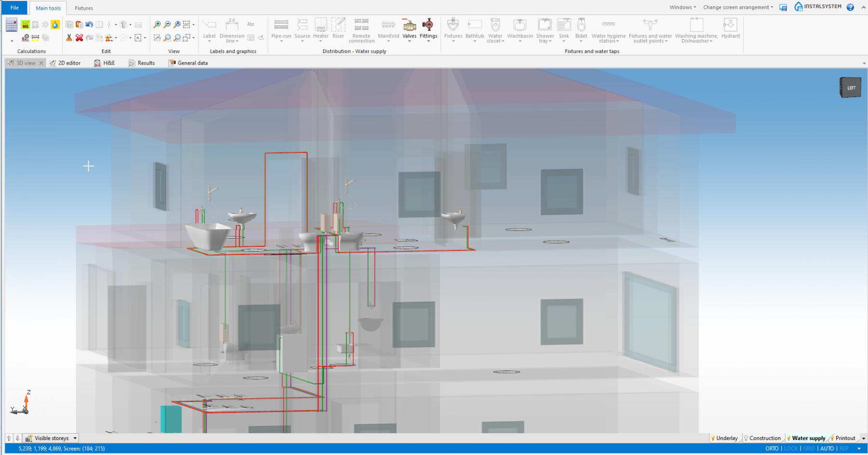Click the Undo arrow icon
Screen dimensions: 868x455
[x=89, y=24]
